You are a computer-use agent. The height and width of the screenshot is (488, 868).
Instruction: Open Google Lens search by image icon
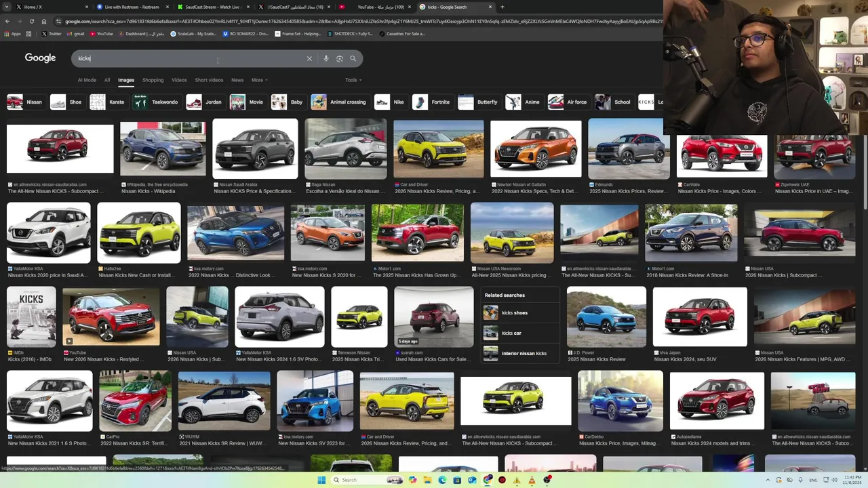click(340, 58)
